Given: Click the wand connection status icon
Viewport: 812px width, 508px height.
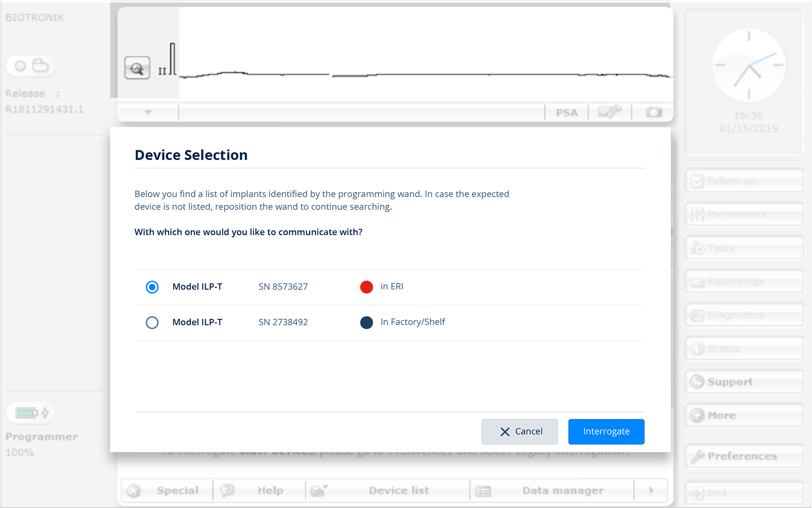Looking at the screenshot, I should click(31, 66).
